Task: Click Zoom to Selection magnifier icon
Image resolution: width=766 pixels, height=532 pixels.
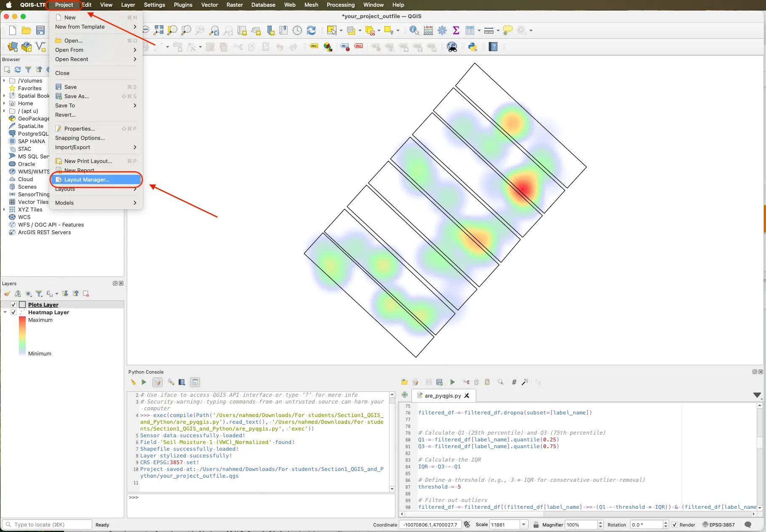Action: [x=172, y=30]
